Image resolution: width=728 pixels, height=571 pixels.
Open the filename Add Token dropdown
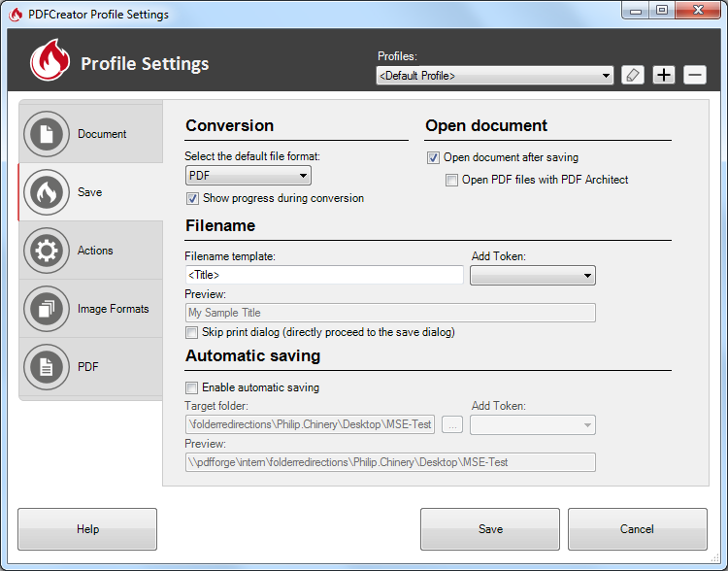click(532, 276)
